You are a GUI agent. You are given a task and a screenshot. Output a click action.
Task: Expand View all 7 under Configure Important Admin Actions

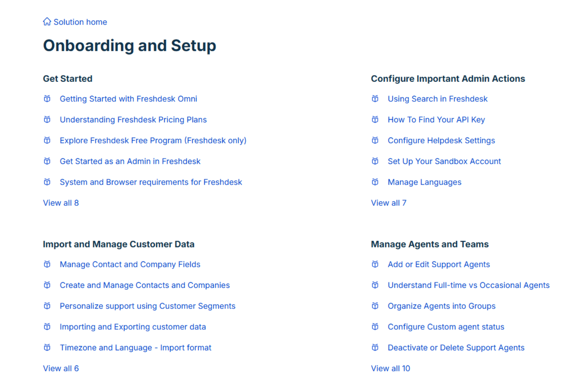pos(389,203)
